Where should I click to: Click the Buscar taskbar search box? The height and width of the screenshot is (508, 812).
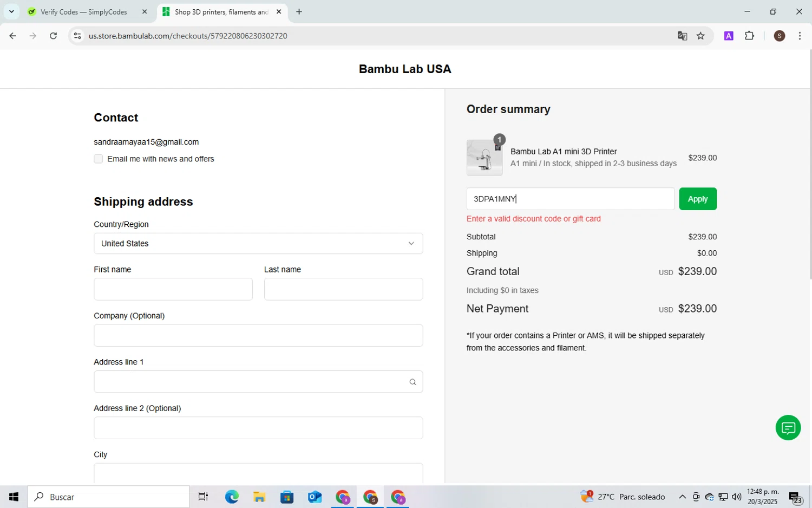click(108, 497)
